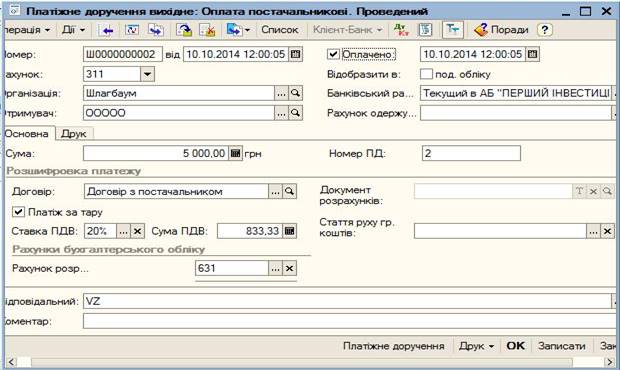Screen dimensions: 620x370
Task: Open the create-based-on dropdown icon
Action: pos(238,30)
